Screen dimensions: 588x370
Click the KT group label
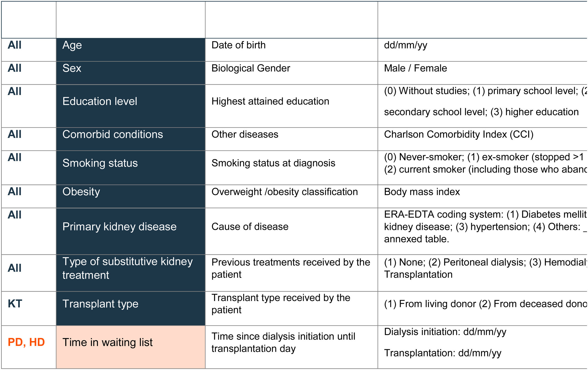[15, 304]
